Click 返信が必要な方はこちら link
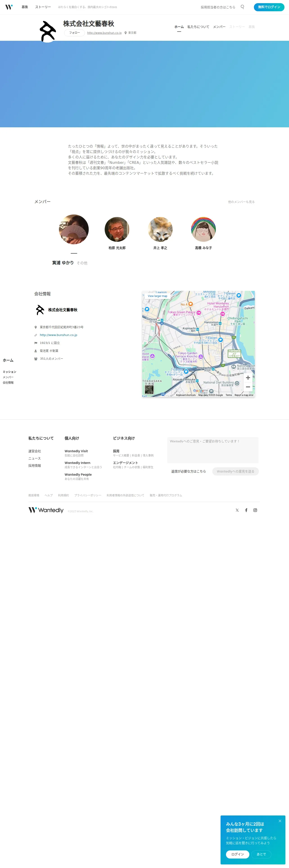 (188, 471)
